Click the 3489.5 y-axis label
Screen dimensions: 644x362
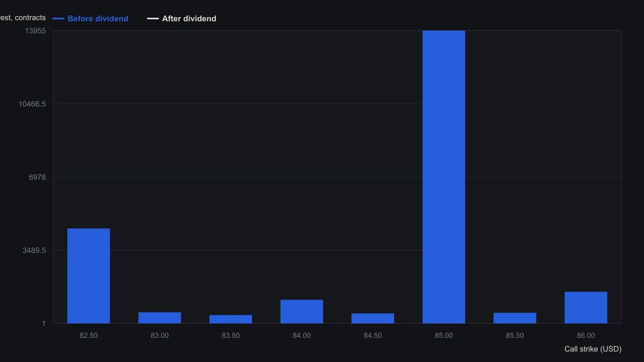[x=34, y=251]
